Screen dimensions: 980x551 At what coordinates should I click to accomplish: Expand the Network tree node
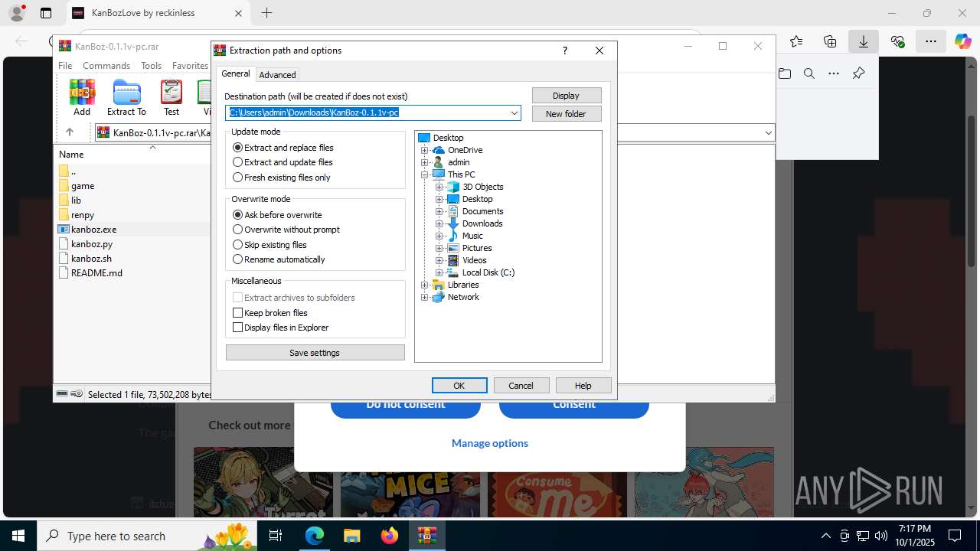[x=425, y=297]
